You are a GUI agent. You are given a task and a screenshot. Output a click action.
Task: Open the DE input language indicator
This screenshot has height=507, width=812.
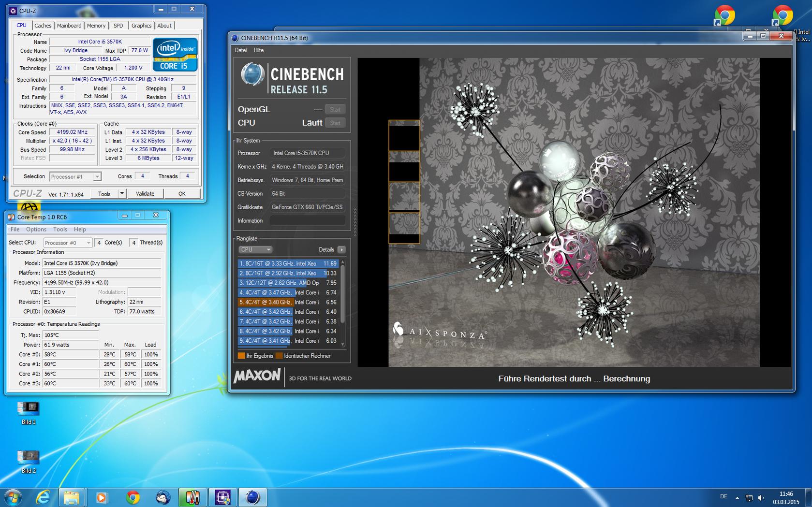click(723, 496)
